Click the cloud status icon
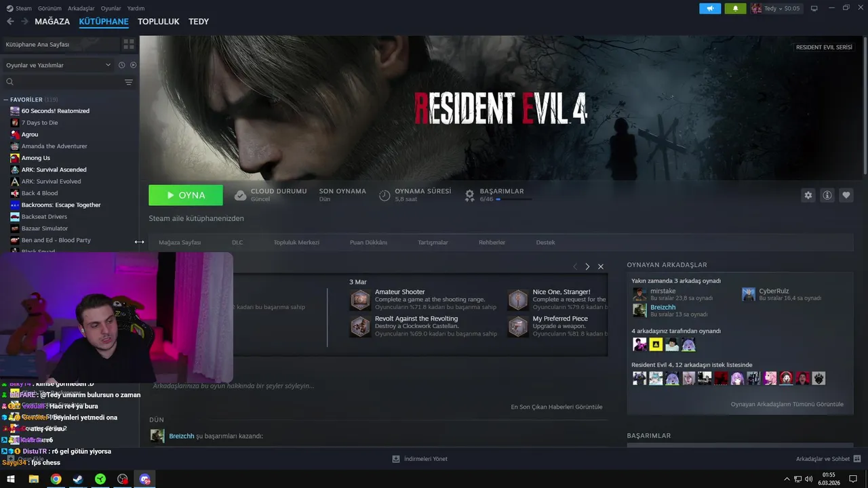Screen dimensions: 868x488 tap(240, 195)
